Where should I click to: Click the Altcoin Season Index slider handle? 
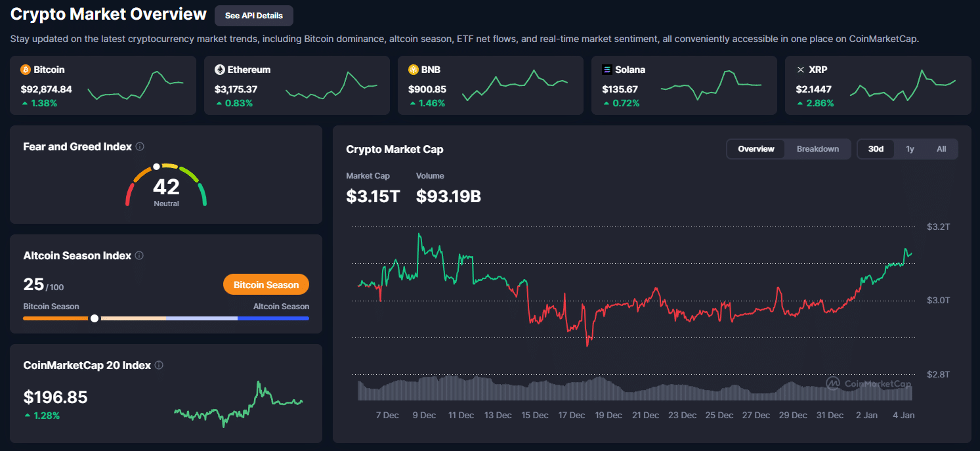click(94, 318)
